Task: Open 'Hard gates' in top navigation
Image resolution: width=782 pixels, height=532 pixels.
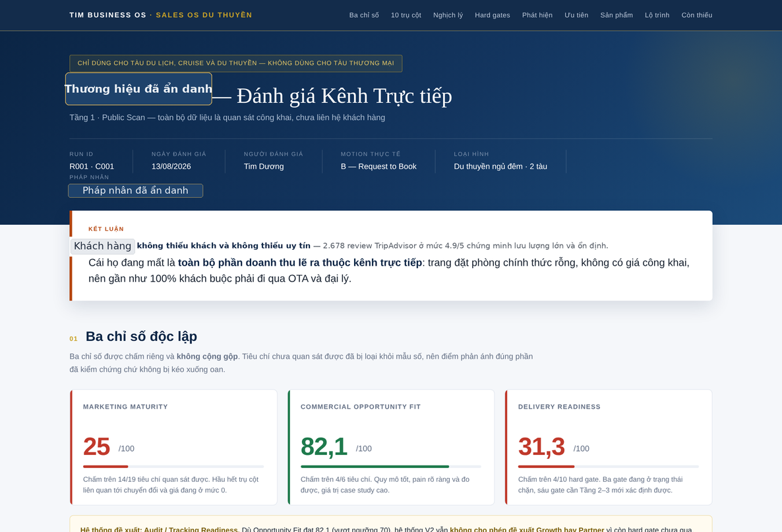Action: [x=493, y=15]
